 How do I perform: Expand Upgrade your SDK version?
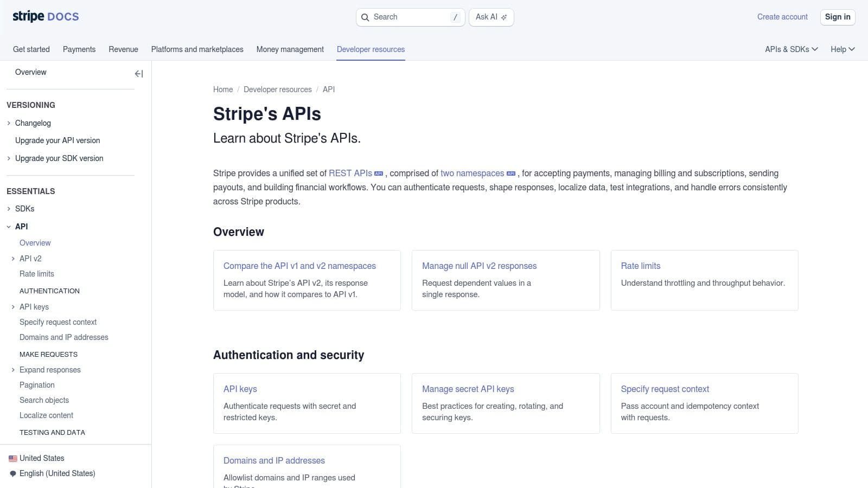tap(9, 158)
